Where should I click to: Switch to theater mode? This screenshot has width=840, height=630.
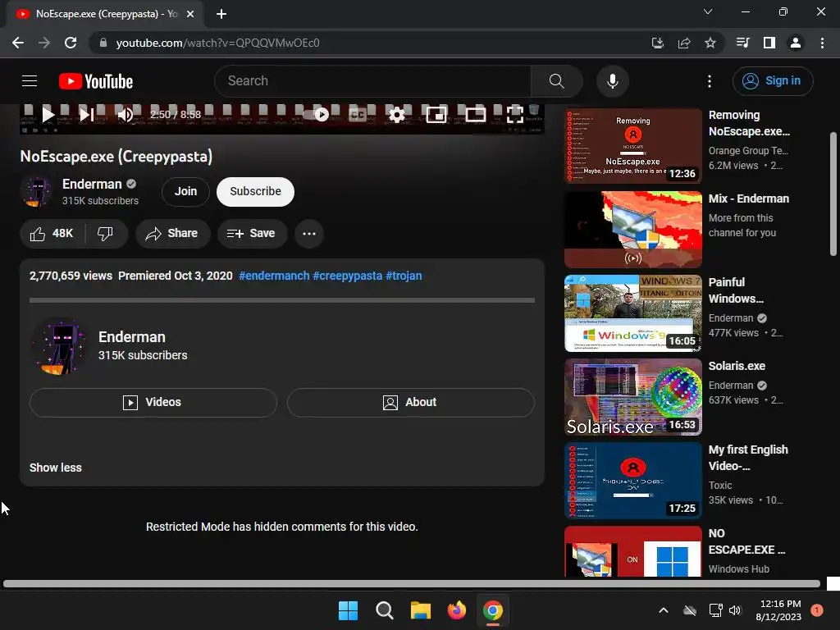pos(475,114)
